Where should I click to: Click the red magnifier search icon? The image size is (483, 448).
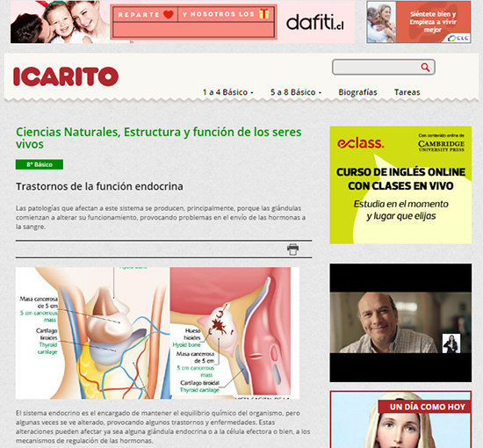(425, 67)
